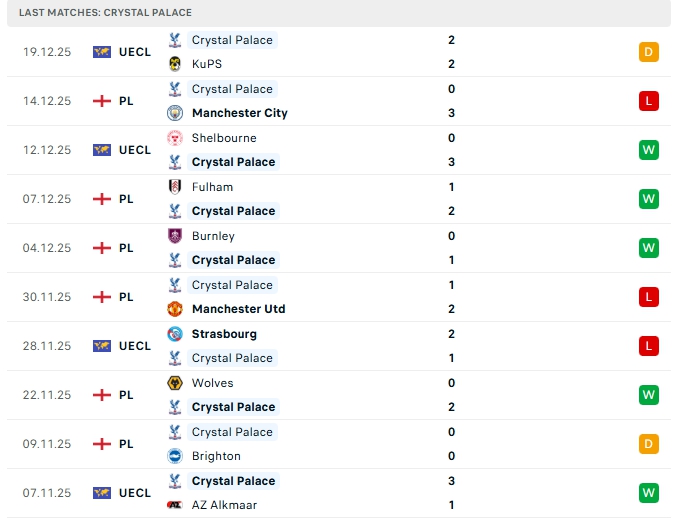Click the Fulham club crest icon
679x518 pixels.
point(175,187)
